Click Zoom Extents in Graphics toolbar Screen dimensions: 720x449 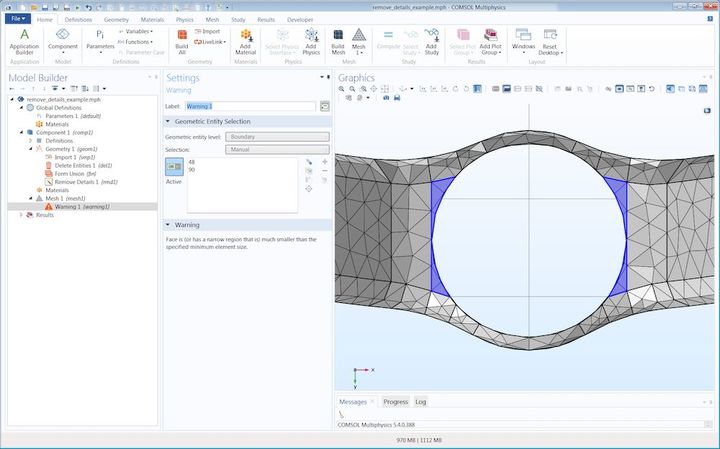pyautogui.click(x=385, y=89)
